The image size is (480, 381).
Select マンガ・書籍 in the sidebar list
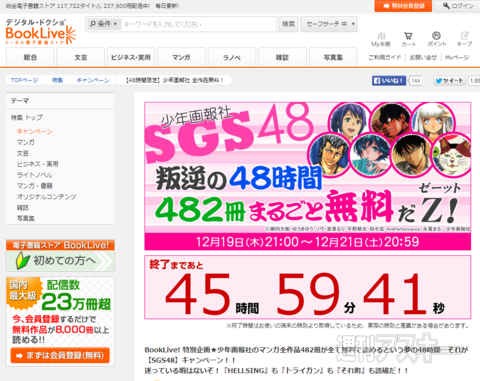[x=35, y=186]
